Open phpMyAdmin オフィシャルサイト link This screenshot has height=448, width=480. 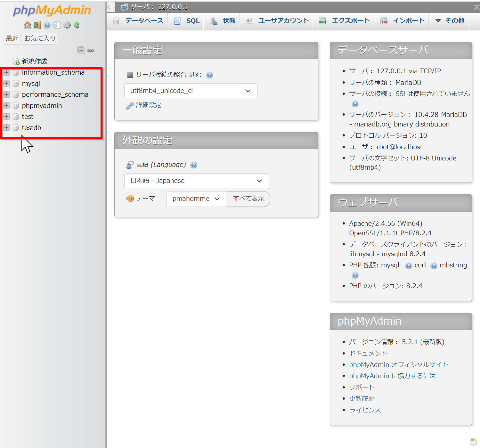(x=399, y=364)
